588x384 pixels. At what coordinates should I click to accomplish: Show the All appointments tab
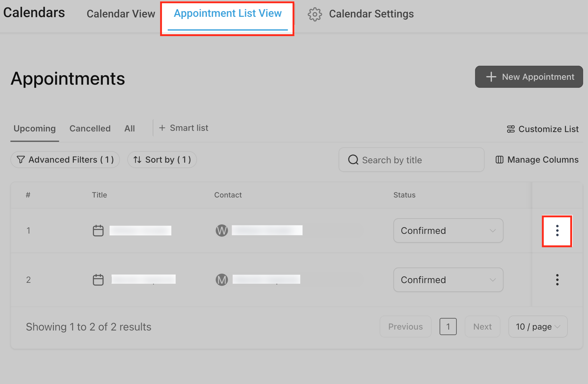tap(129, 128)
